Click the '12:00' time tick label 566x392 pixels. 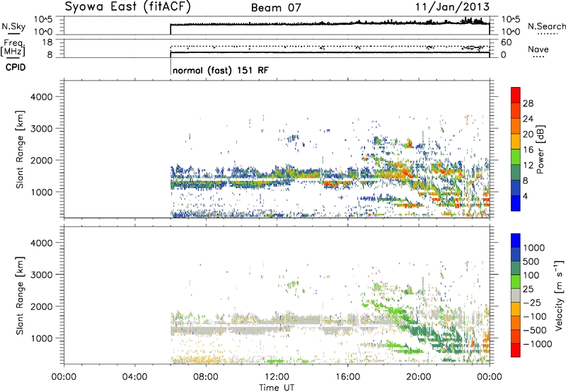(x=277, y=376)
